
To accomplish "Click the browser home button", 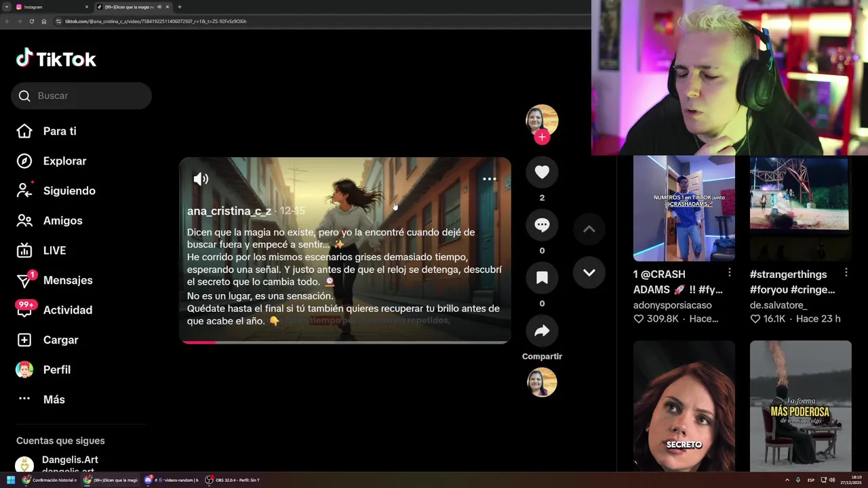I will click(x=44, y=21).
